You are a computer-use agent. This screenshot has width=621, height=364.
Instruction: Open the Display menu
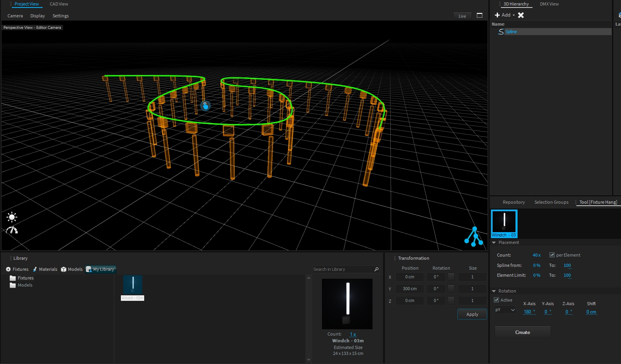(38, 16)
